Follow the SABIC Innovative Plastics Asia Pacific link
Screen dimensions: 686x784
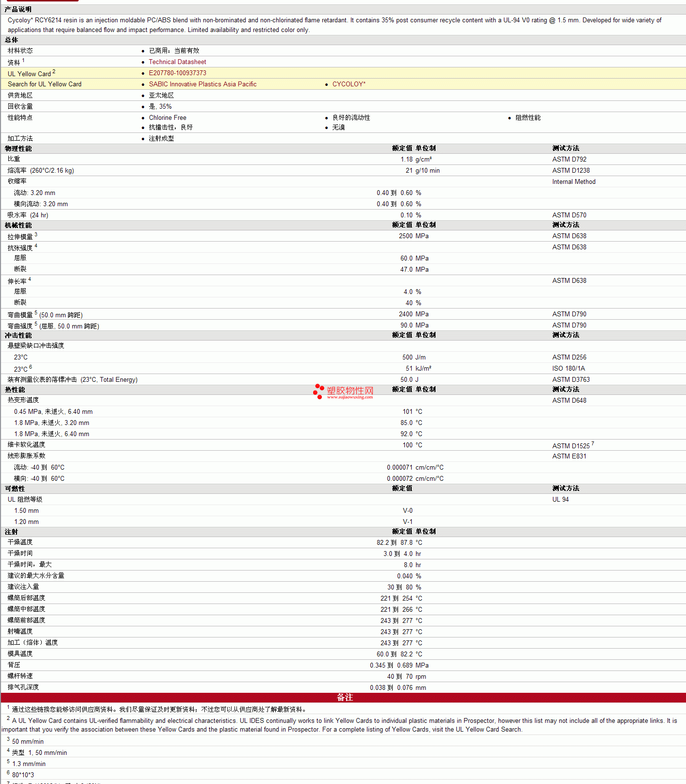202,84
